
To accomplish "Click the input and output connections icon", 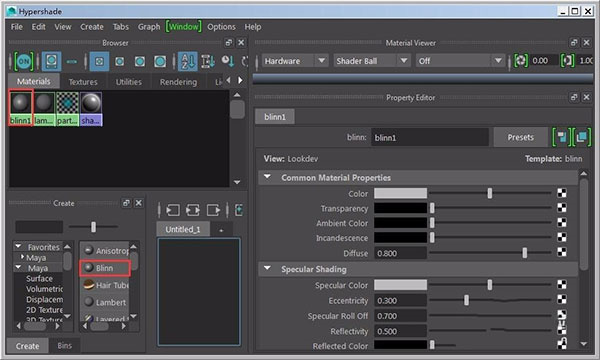I will tap(193, 210).
